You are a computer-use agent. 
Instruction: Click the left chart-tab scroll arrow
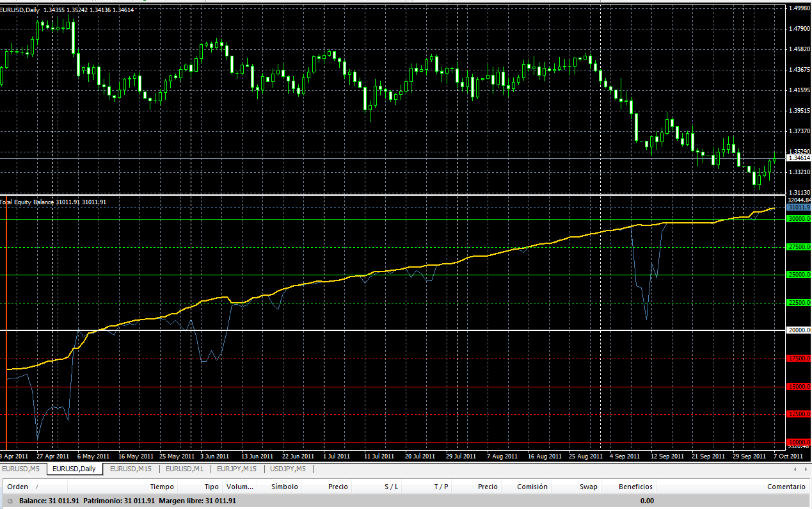click(796, 469)
